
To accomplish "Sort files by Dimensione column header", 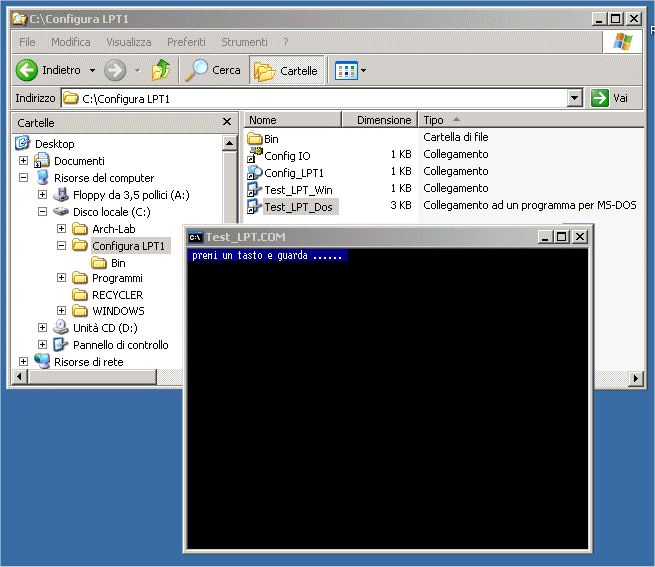I will tap(384, 120).
